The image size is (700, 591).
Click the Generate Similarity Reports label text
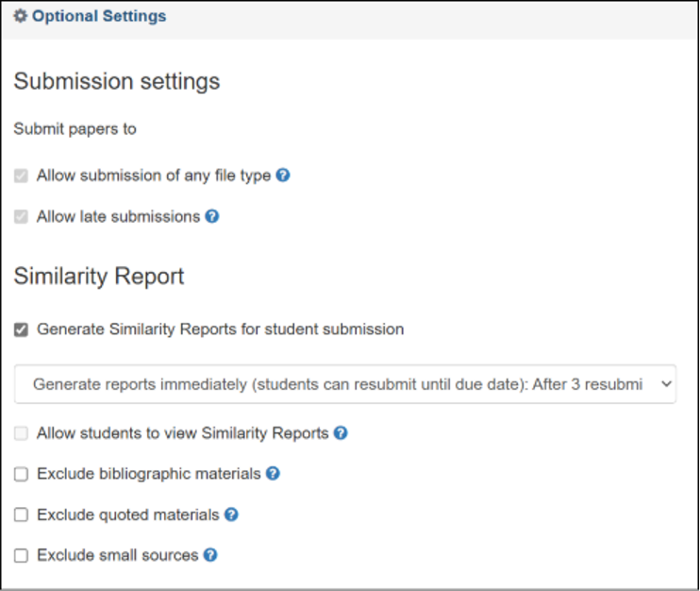(x=221, y=329)
